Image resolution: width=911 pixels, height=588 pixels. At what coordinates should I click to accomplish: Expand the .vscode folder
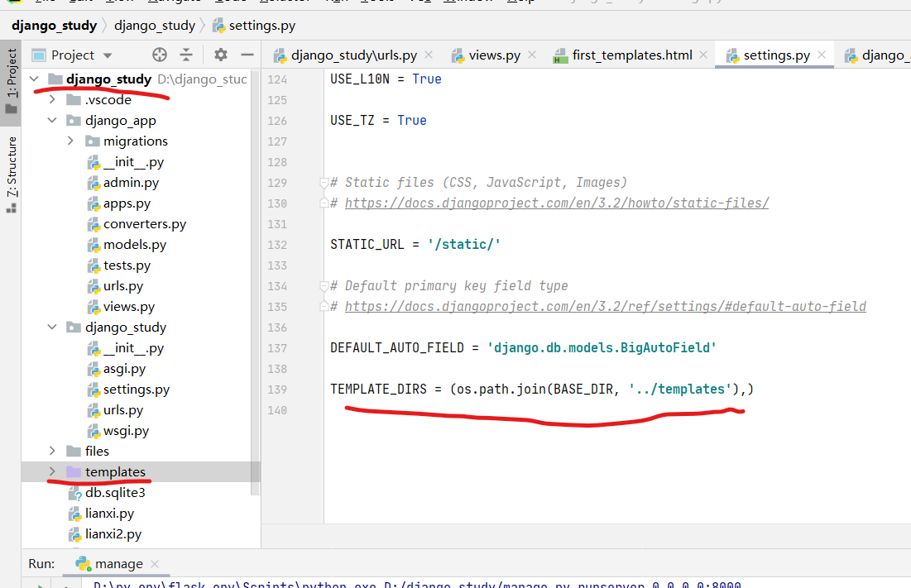(52, 99)
